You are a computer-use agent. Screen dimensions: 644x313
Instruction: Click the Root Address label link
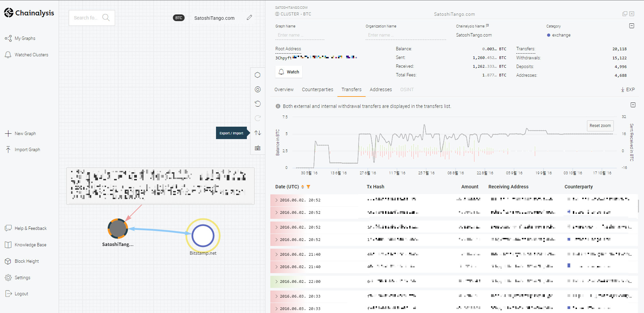288,49
